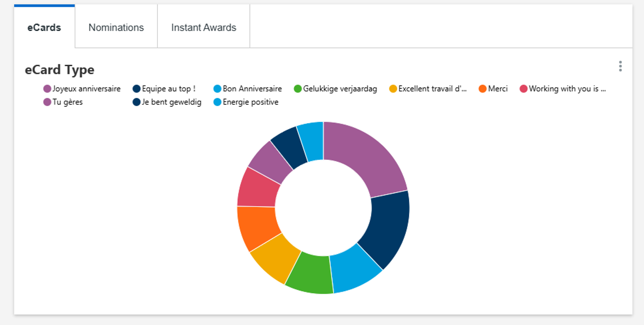Toggle the 'Tu gères' legend label
This screenshot has width=644, height=325.
68,102
